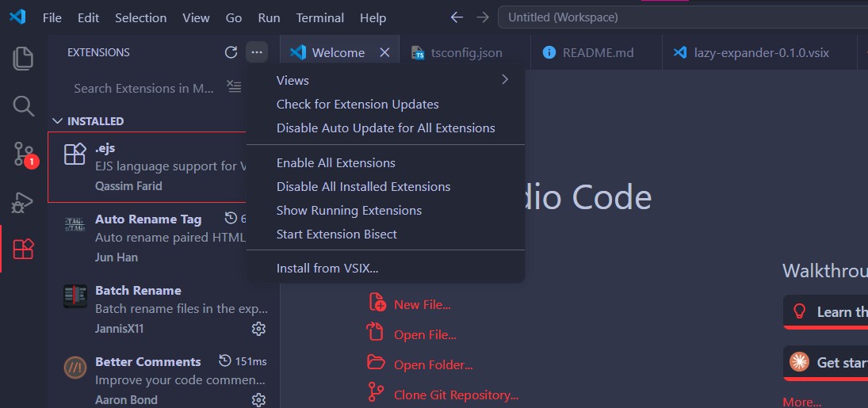
Task: Open the Run and Debug view
Action: pyautogui.click(x=23, y=203)
